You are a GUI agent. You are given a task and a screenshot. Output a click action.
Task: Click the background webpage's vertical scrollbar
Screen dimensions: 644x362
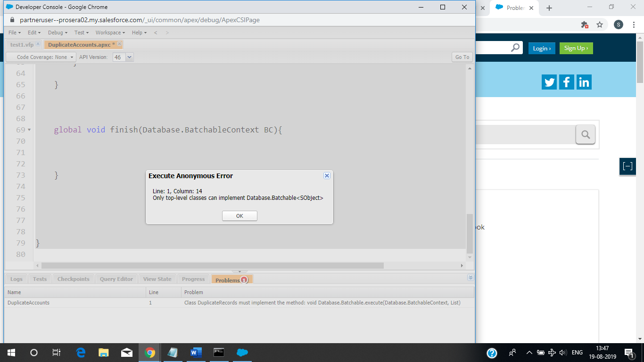[640, 61]
